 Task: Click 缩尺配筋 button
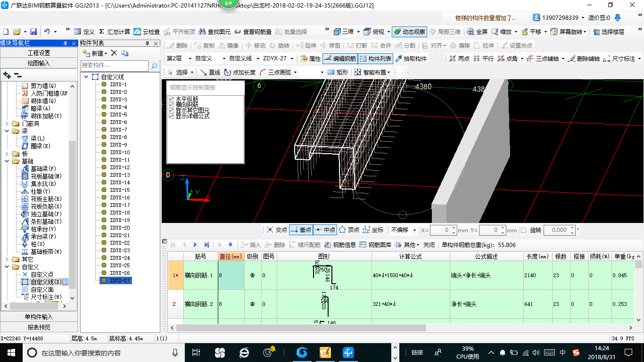pos(305,245)
